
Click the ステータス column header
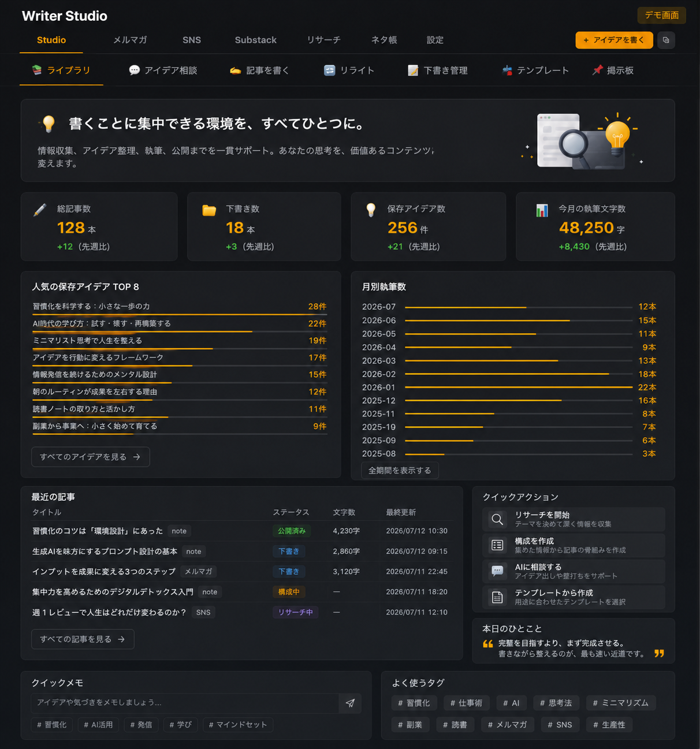click(291, 513)
